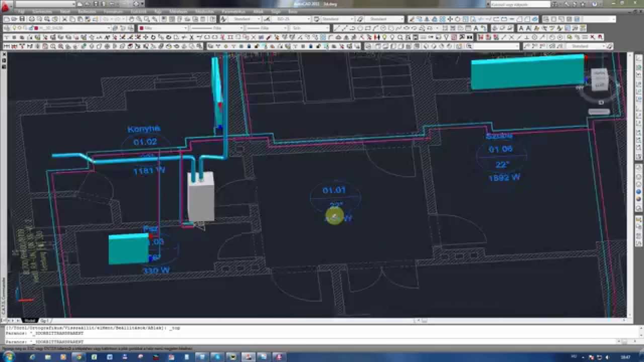Open the AutoCAD application menu button
Screen dimensions: 644x362
tap(7, 7)
